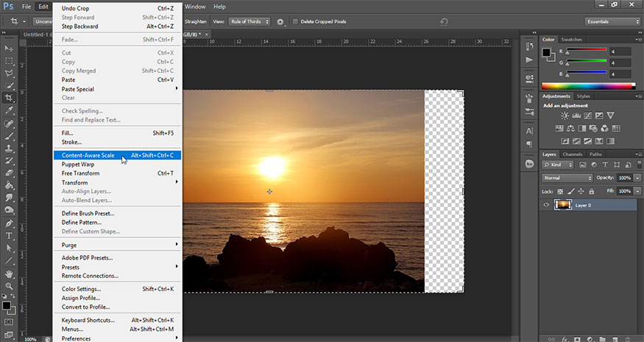Click the crop options gear icon
The height and width of the screenshot is (342, 644).
(280, 21)
